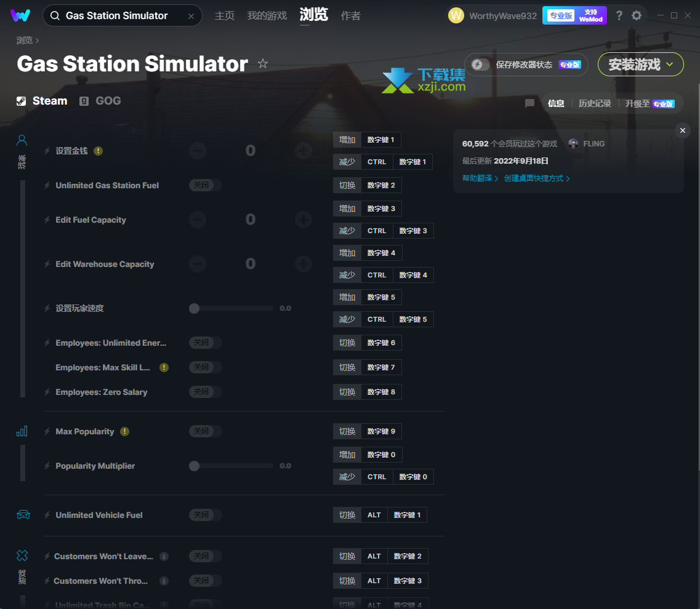700x609 pixels.
Task: Click the 创建桌面快捷方式 link
Action: click(537, 178)
